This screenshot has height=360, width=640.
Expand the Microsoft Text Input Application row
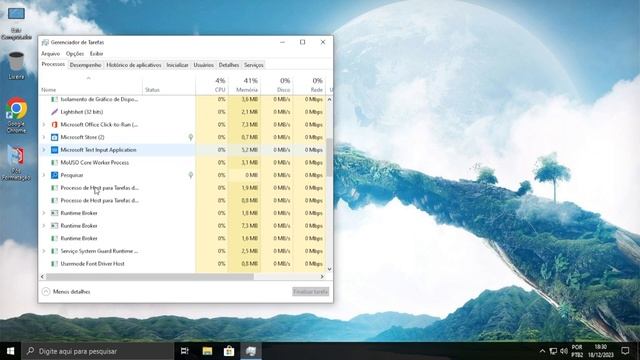pos(44,150)
